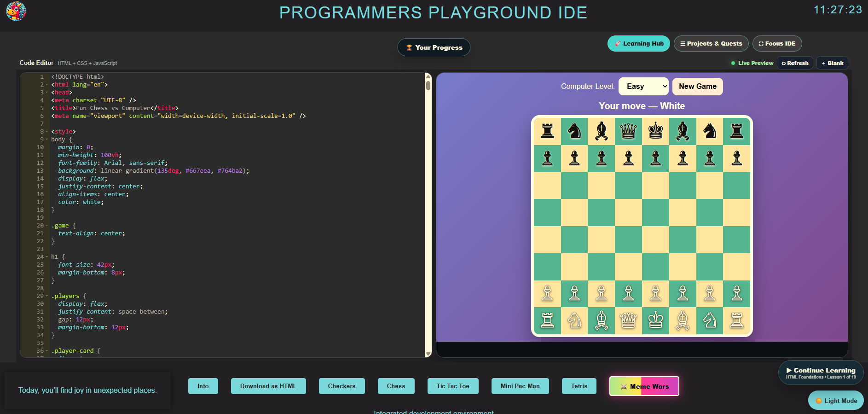Select the white queen chess piece
Screen dimensions: 868x414
628,321
